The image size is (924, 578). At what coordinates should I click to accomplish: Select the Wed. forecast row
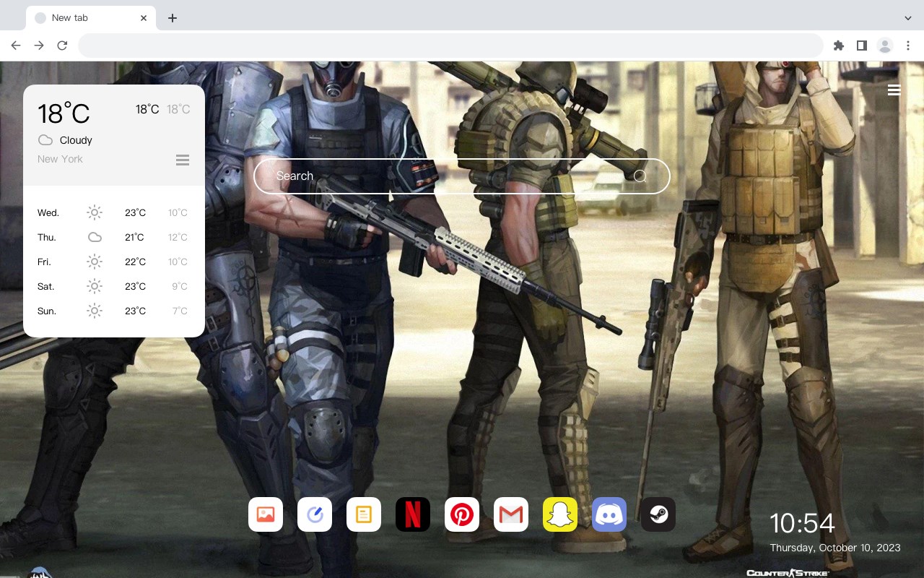(114, 212)
